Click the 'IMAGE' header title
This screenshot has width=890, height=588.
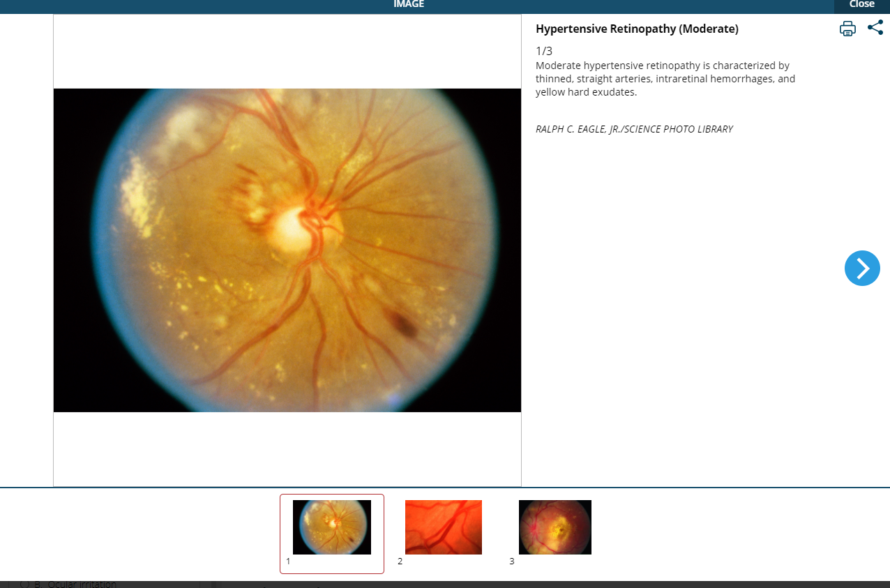[409, 4]
